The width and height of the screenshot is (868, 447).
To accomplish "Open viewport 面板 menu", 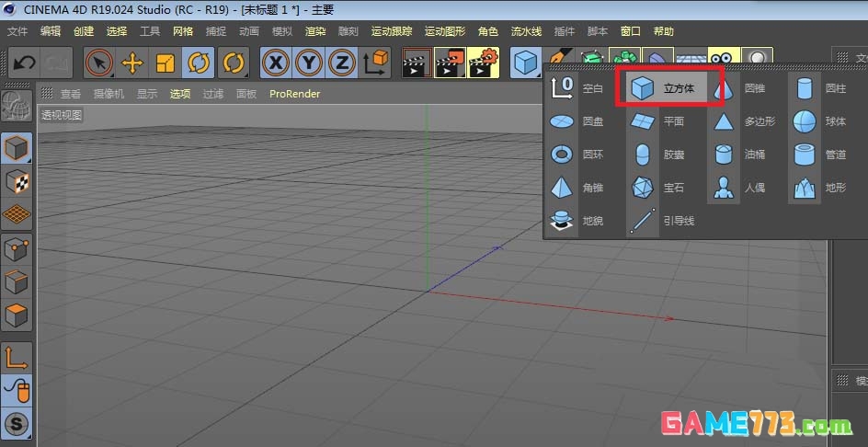I will click(246, 94).
